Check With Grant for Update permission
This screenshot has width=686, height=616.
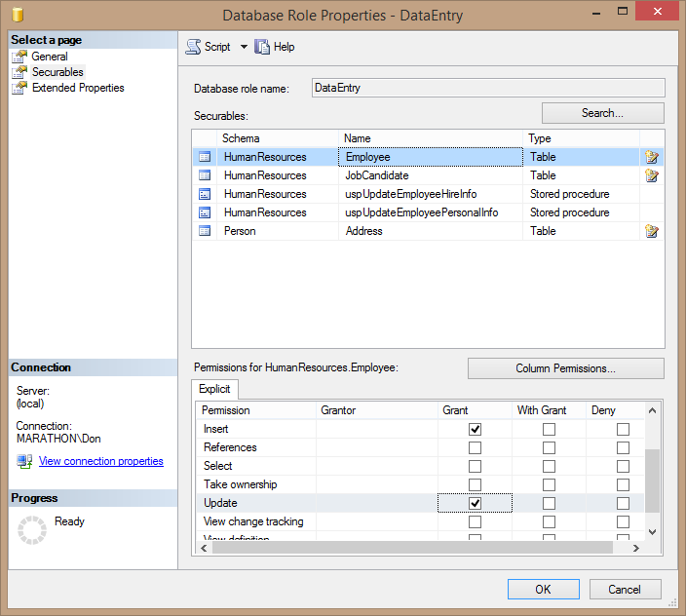coord(549,503)
